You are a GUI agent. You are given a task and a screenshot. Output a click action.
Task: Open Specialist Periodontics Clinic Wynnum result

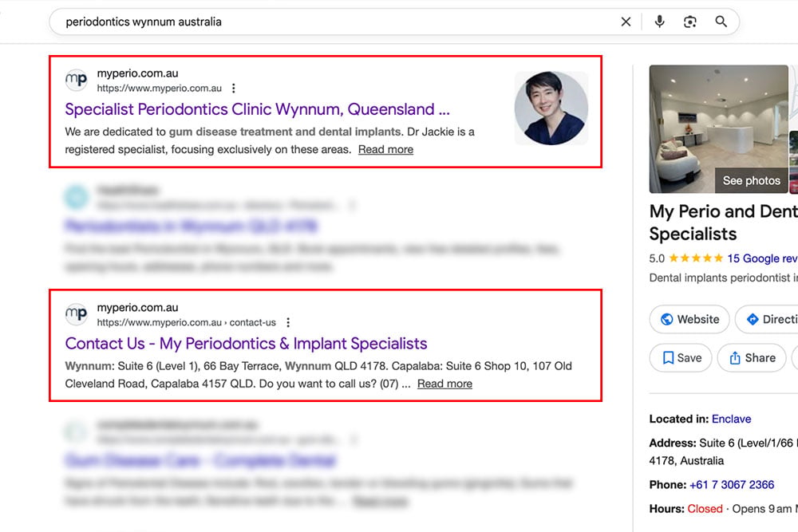(x=258, y=109)
